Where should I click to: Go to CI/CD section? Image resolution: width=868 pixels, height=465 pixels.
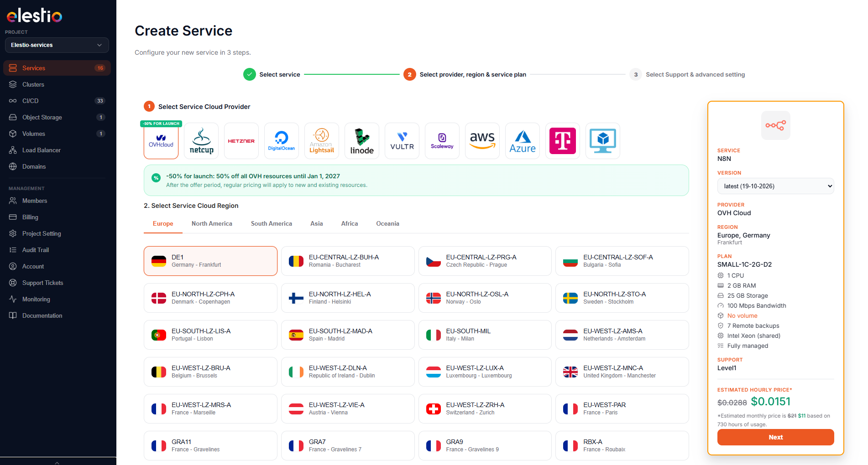pyautogui.click(x=57, y=101)
